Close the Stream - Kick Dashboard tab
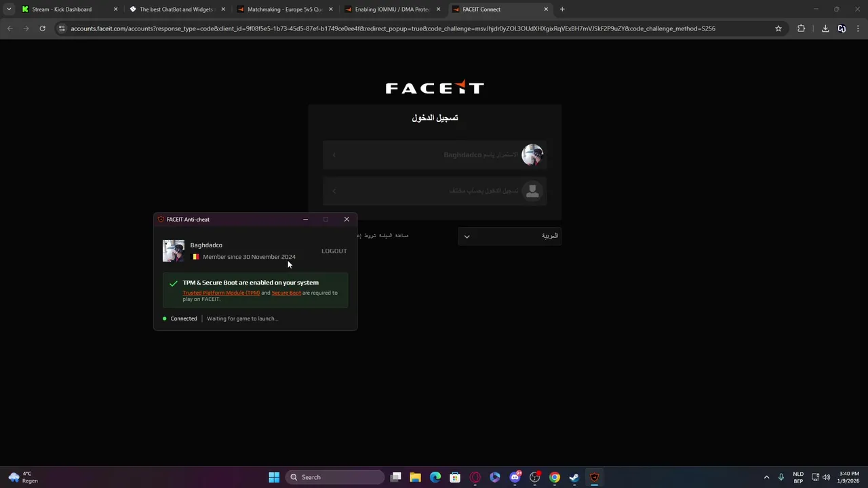This screenshot has height=488, width=868. click(115, 9)
